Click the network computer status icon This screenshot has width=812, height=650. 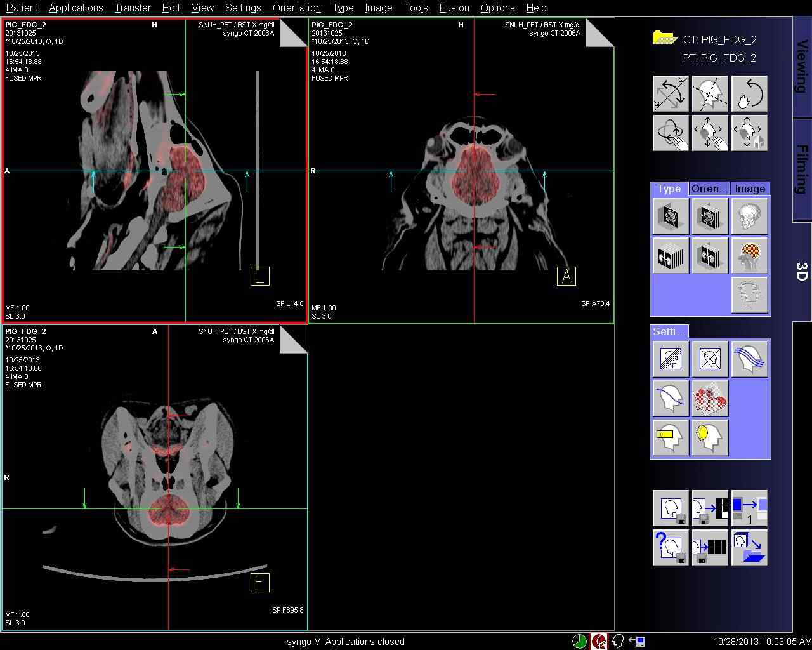point(637,641)
